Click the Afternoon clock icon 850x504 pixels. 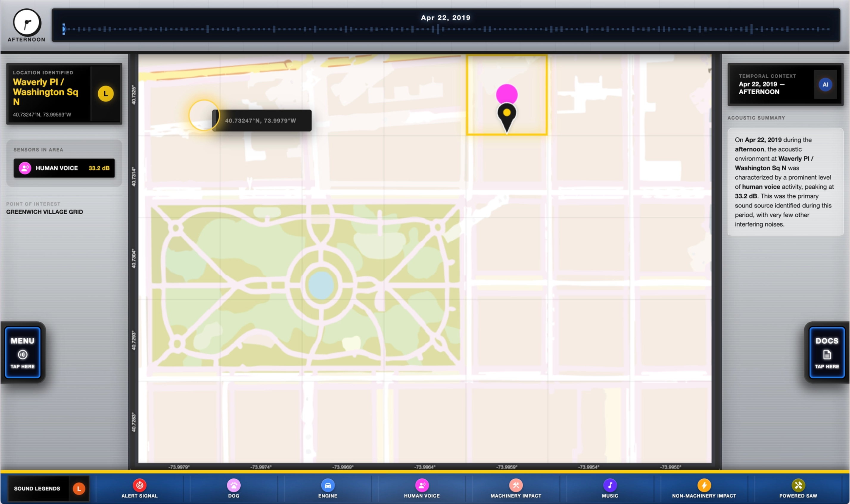coord(27,23)
